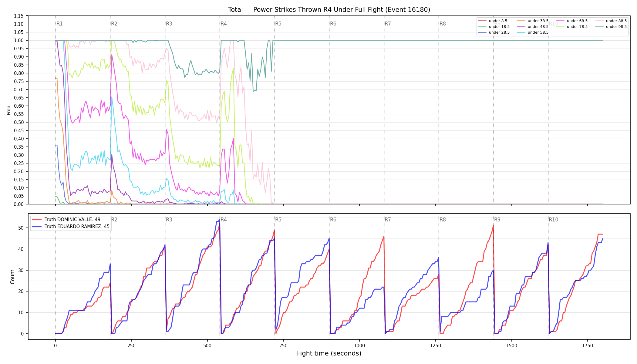Click the 'under 48.5' legend entry
637x364 pixels.
coord(533,27)
